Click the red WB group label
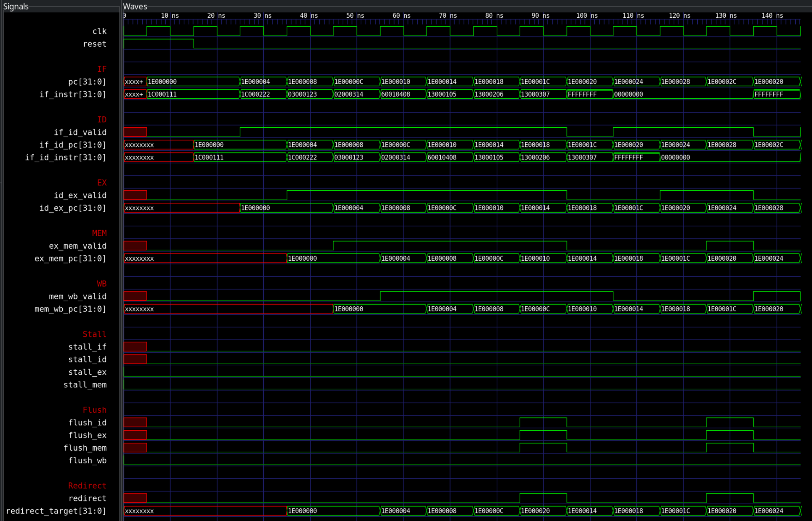Screen dimensions: 812x521 coord(102,284)
